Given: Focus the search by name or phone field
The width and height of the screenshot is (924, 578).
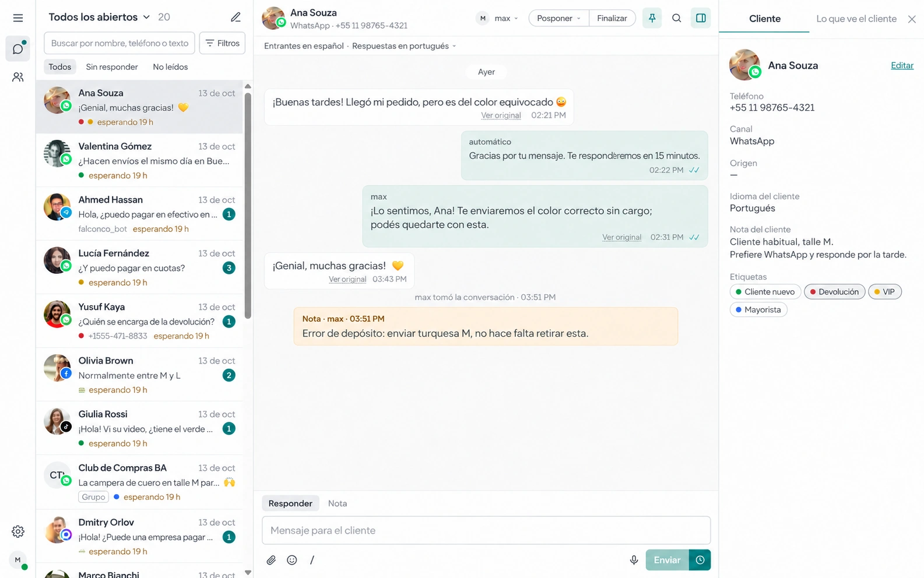Looking at the screenshot, I should tap(120, 43).
